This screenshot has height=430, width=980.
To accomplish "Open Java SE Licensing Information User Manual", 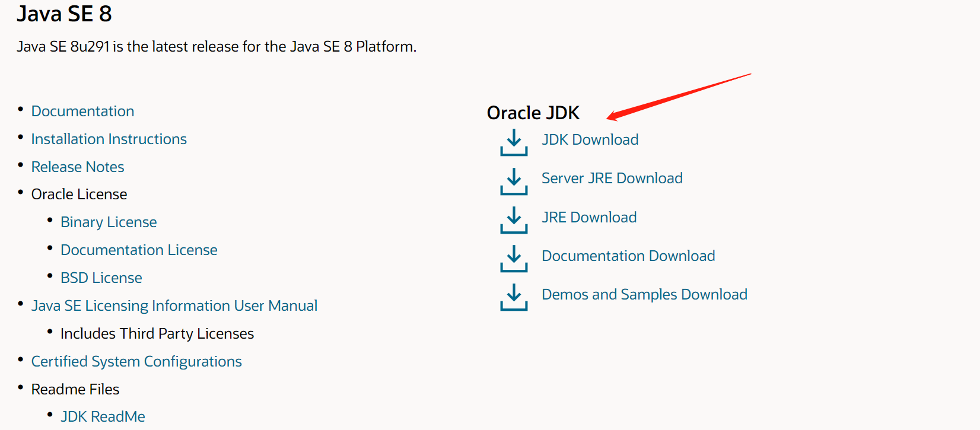I will point(174,306).
